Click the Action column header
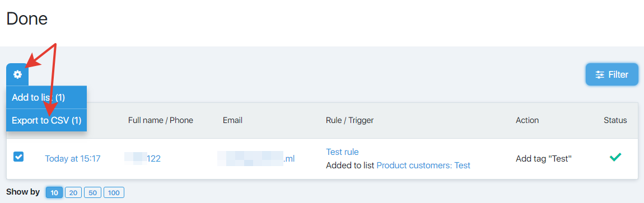 tap(528, 120)
